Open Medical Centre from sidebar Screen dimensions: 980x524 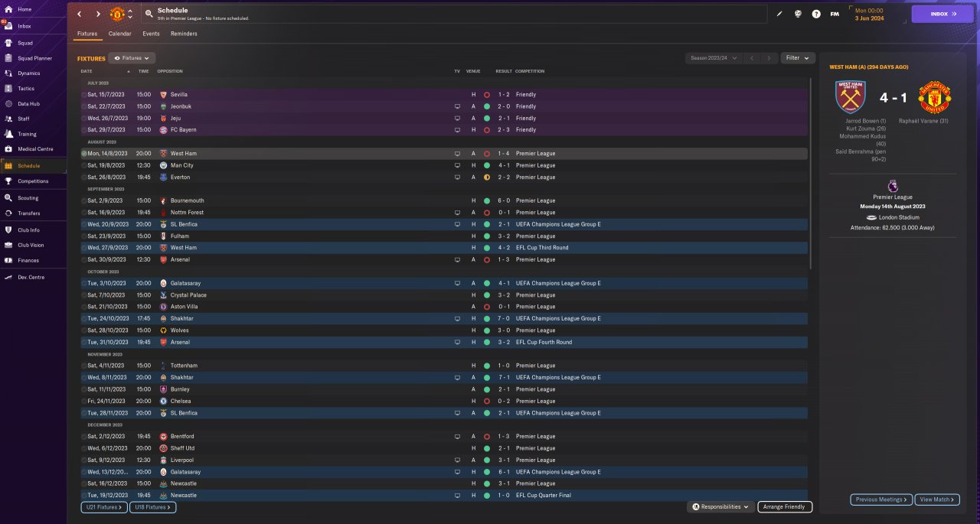[x=8, y=148]
